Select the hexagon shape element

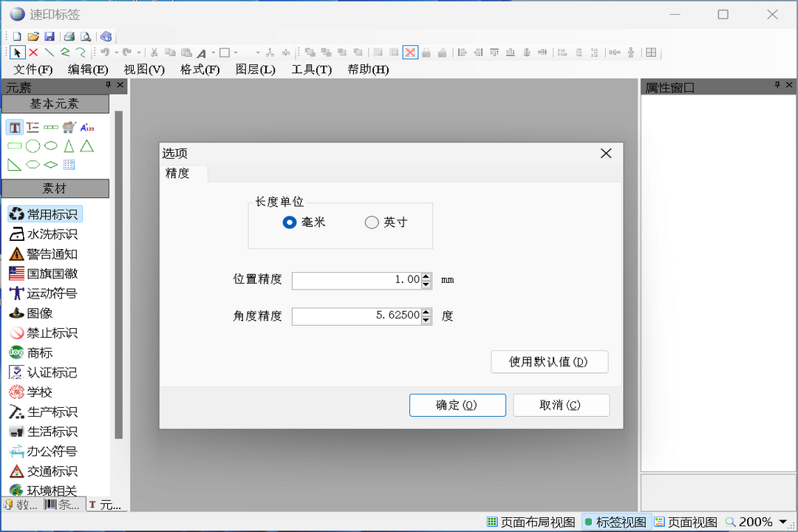point(33,165)
